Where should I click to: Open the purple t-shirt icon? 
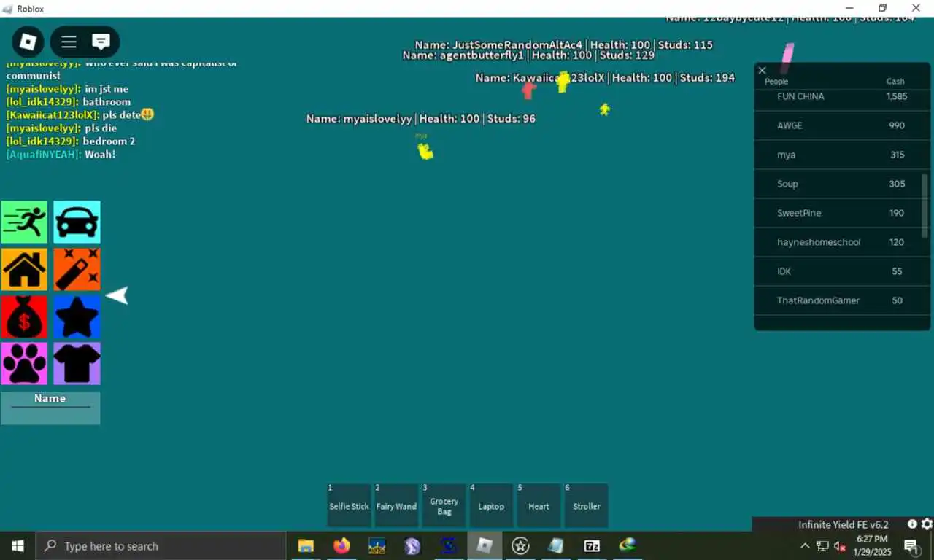(77, 363)
